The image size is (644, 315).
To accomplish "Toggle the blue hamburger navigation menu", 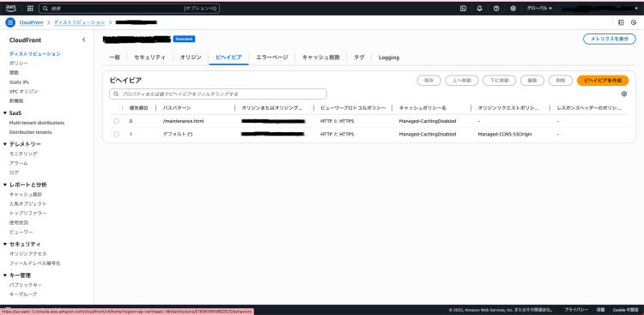I will pyautogui.click(x=10, y=22).
